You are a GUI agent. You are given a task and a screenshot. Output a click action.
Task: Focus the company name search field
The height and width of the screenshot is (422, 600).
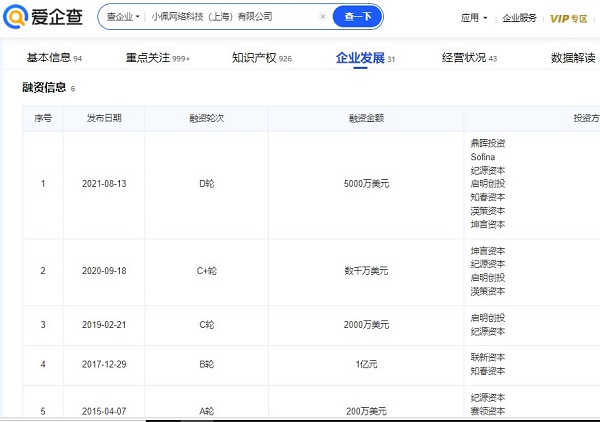pyautogui.click(x=233, y=16)
